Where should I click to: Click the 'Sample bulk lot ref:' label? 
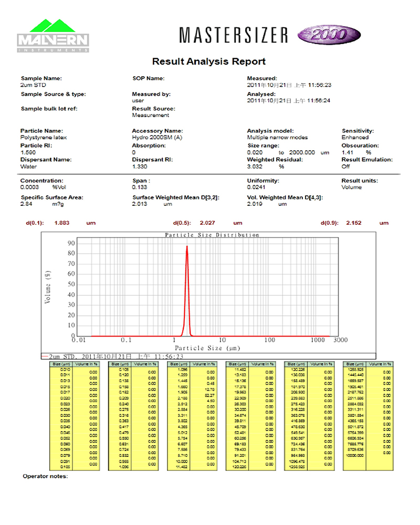49,109
